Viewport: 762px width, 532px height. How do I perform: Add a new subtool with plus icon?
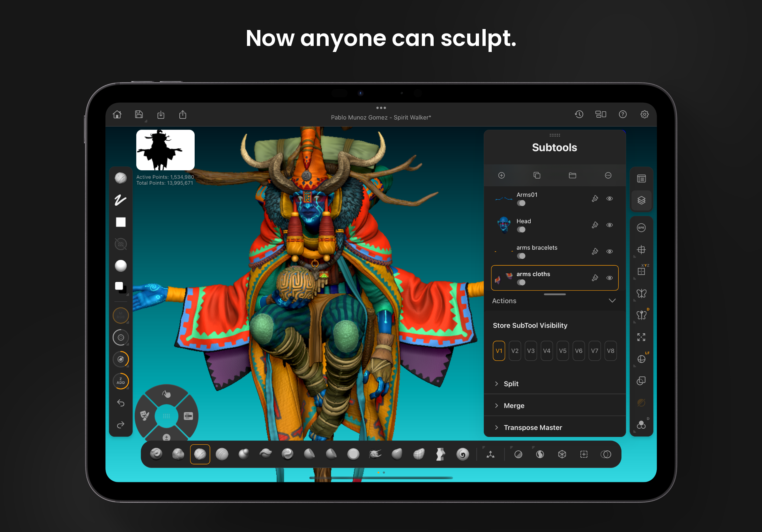pyautogui.click(x=502, y=175)
